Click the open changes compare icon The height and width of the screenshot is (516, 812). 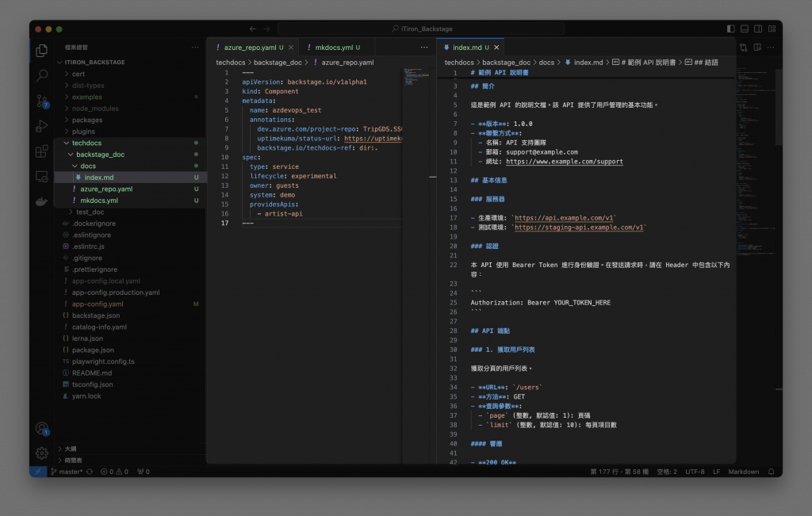(744, 47)
